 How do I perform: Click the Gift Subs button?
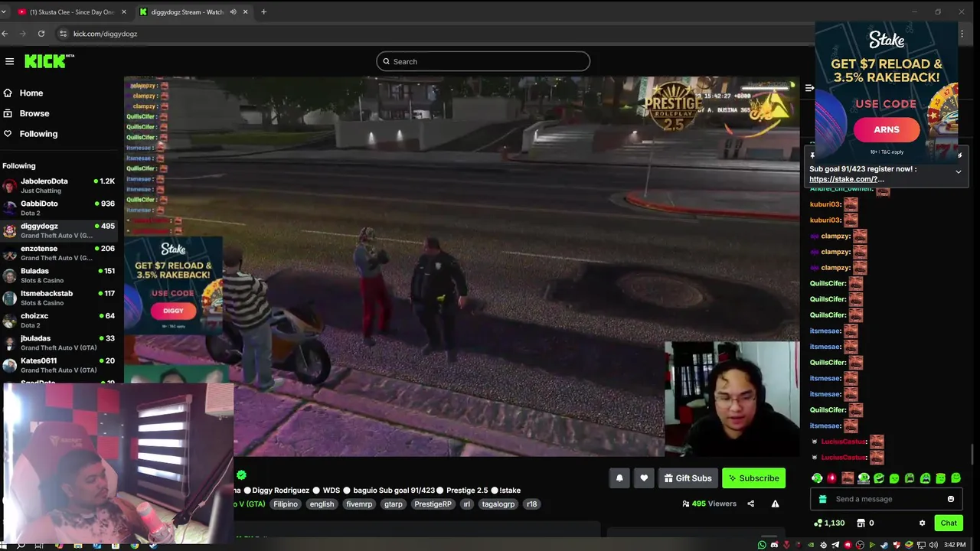[688, 478]
